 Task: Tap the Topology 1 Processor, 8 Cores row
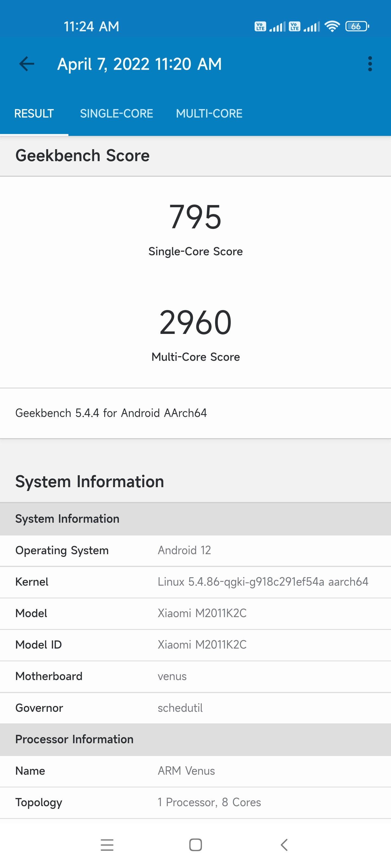(196, 802)
